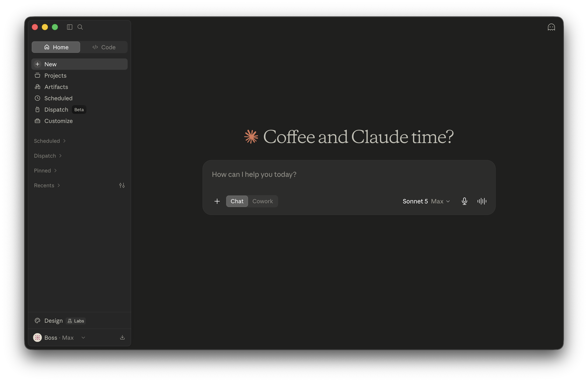Select Chat mode toggle
Image resolution: width=588 pixels, height=382 pixels.
(x=237, y=201)
